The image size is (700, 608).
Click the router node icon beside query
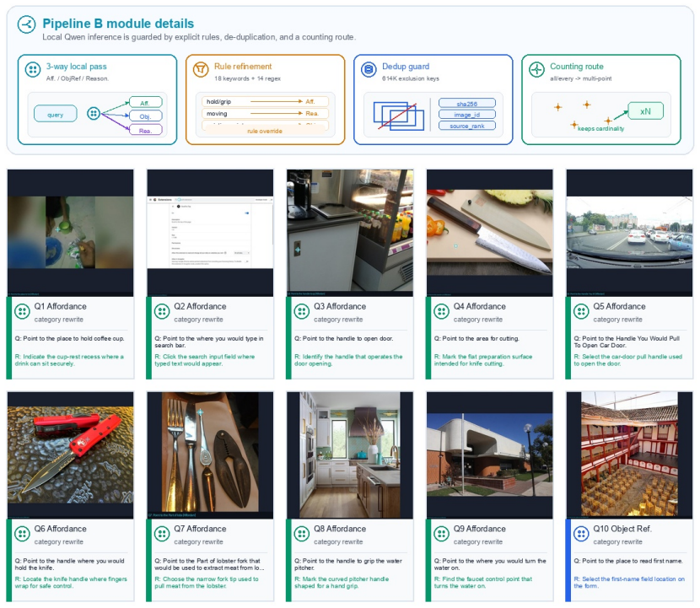click(94, 114)
